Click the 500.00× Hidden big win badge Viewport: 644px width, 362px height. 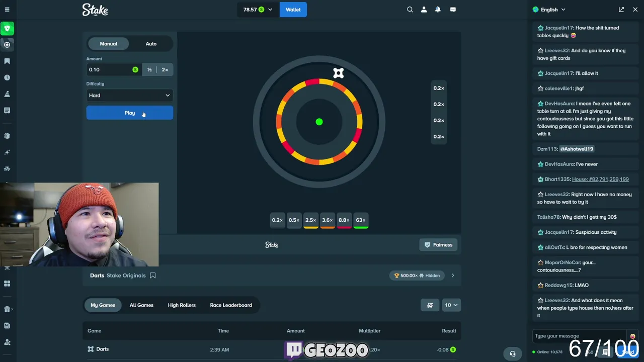[x=417, y=276]
